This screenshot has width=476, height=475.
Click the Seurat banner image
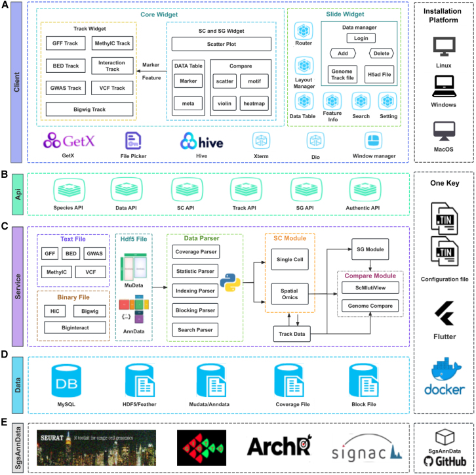pyautogui.click(x=96, y=447)
